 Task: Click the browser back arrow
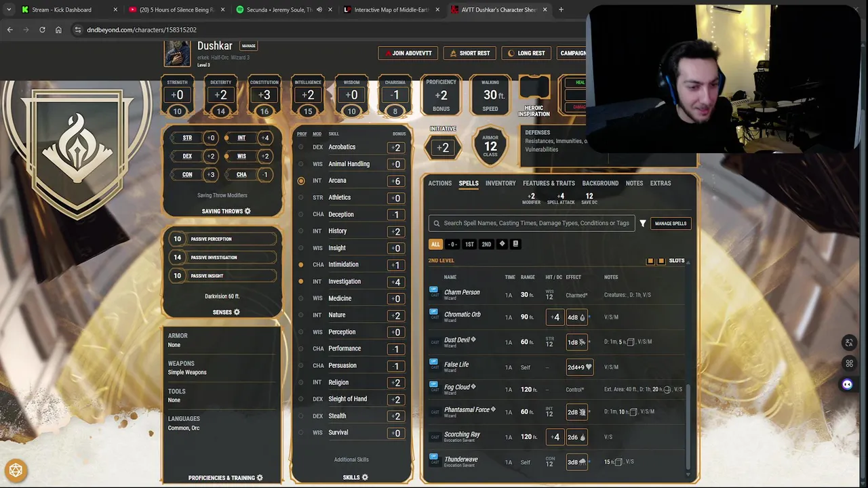[9, 30]
